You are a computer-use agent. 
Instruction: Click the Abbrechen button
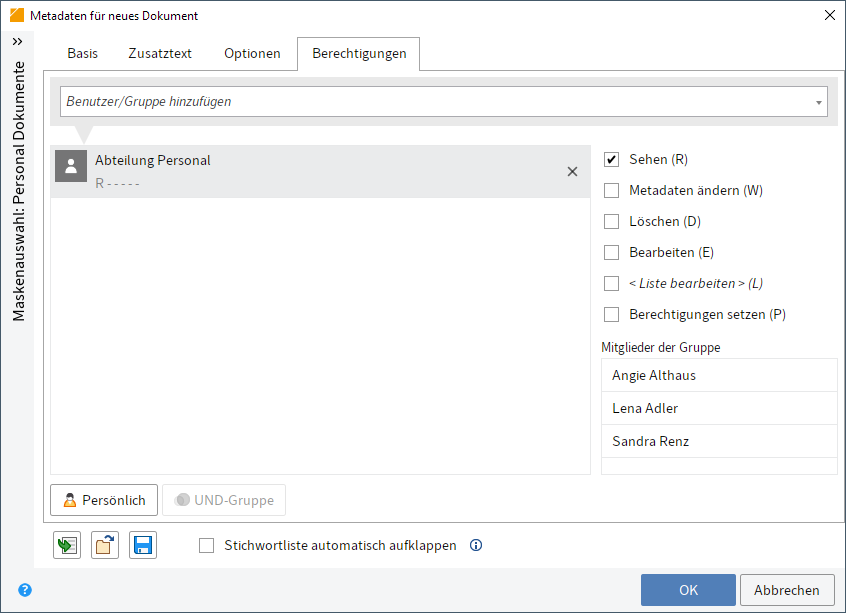[x=787, y=590]
